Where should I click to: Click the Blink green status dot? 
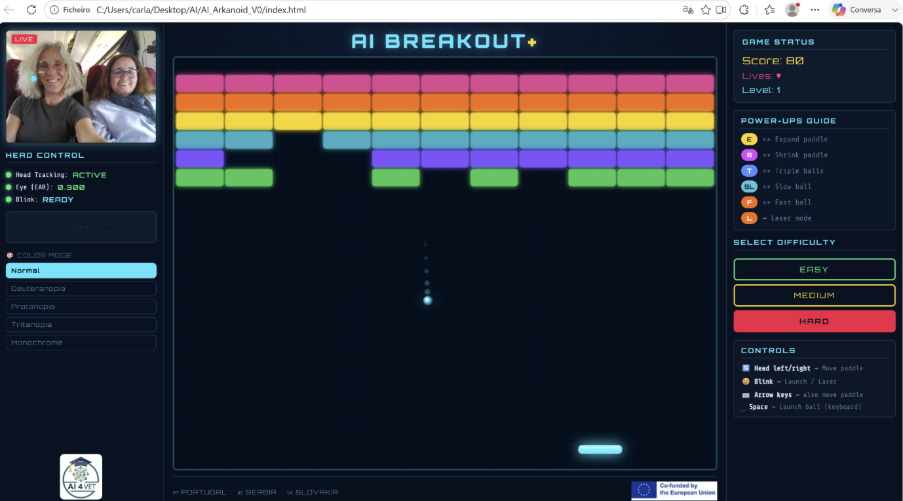pos(9,200)
